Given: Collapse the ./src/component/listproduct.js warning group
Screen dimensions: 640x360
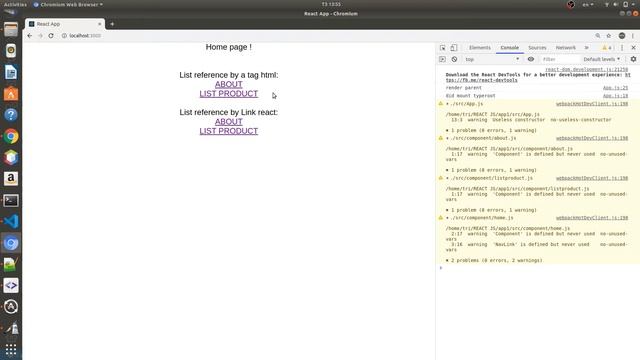Looking at the screenshot, I should click(447, 178).
